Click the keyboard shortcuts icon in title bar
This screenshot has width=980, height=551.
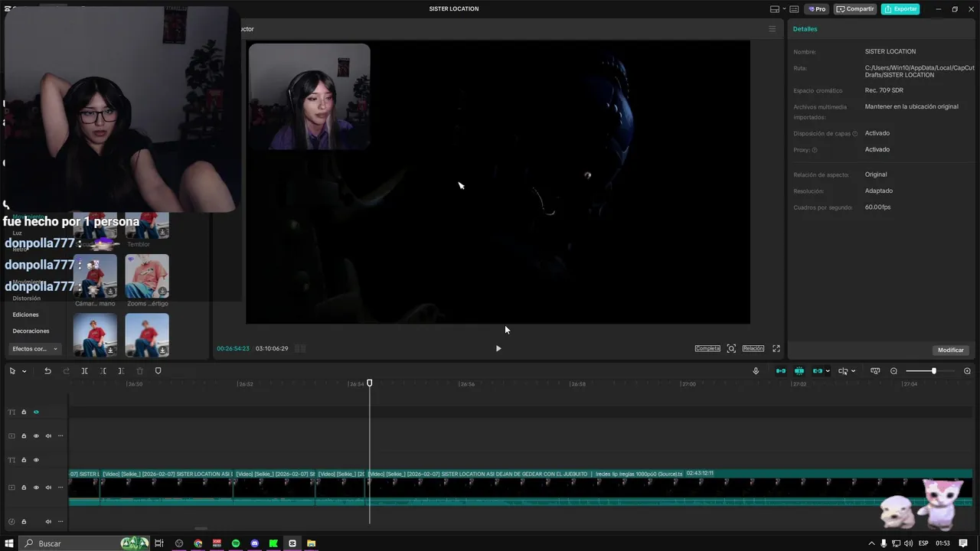[x=794, y=9]
